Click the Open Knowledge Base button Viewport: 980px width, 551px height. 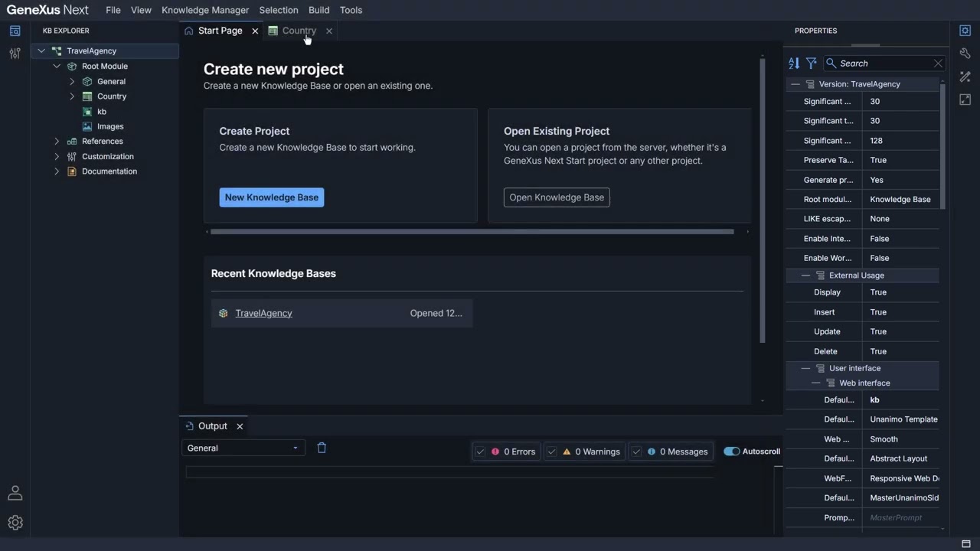[x=557, y=197]
